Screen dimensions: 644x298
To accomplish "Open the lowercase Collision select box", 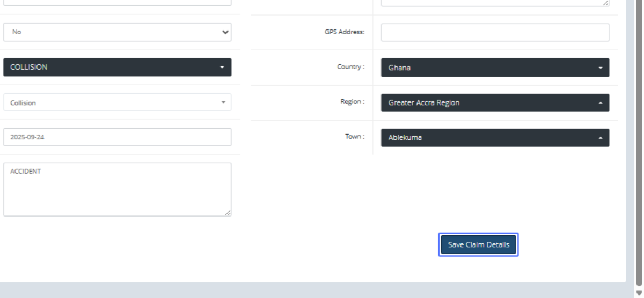I will (x=117, y=102).
